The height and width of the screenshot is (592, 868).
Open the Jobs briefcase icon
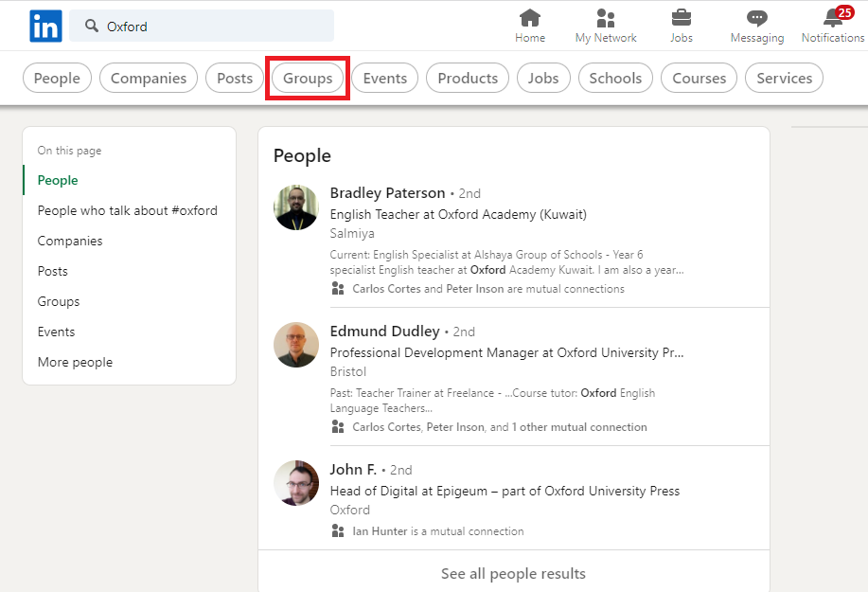(x=681, y=18)
